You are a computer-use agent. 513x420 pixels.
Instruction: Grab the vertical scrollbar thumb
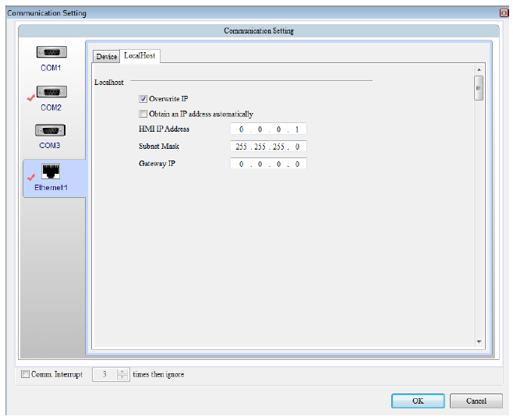pyautogui.click(x=479, y=88)
